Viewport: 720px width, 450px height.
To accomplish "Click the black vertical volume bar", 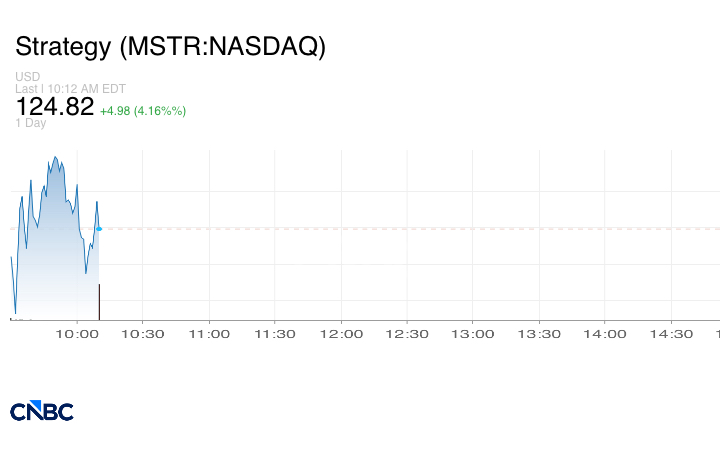I will [99, 302].
